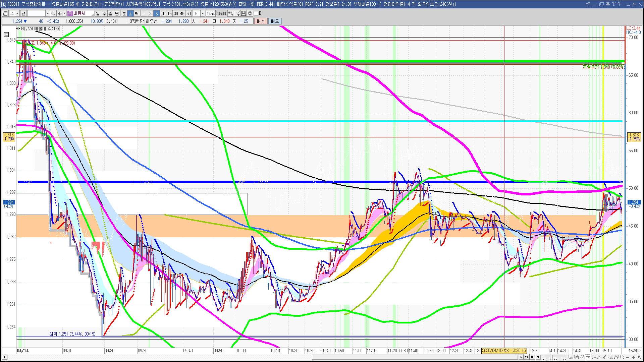Click the zoom magnifier icon in bottom toolbar
This screenshot has width=644, height=362.
pyautogui.click(x=622, y=357)
